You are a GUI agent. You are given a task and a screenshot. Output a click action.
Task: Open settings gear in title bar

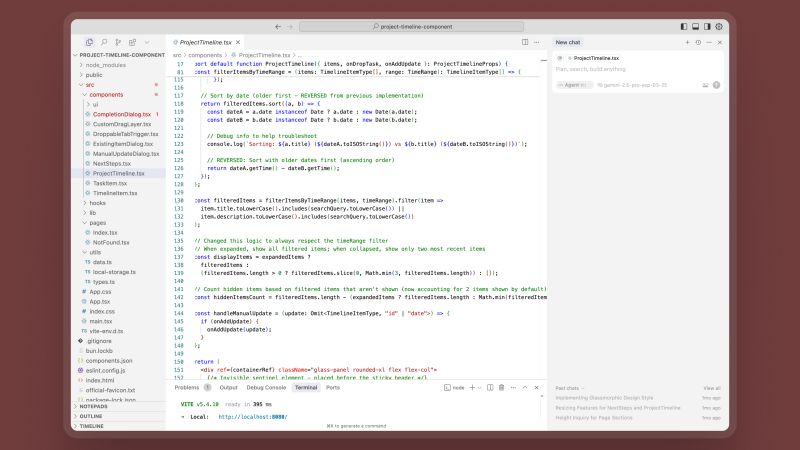(x=719, y=27)
